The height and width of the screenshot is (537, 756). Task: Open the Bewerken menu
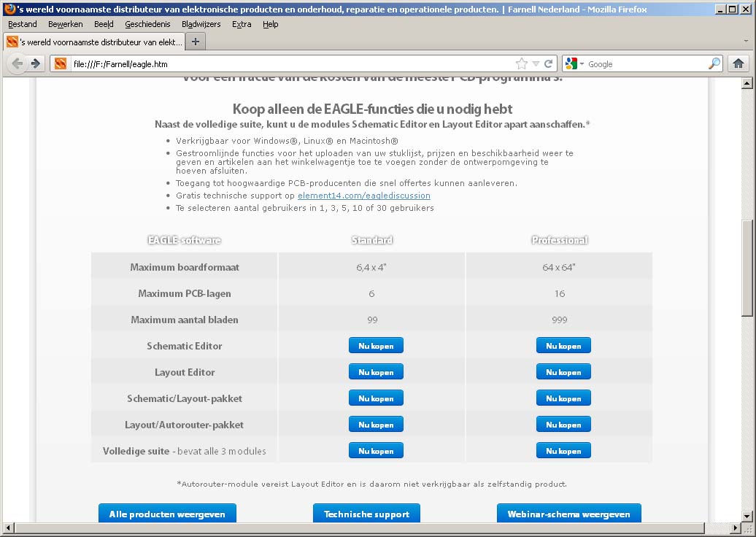pos(66,24)
